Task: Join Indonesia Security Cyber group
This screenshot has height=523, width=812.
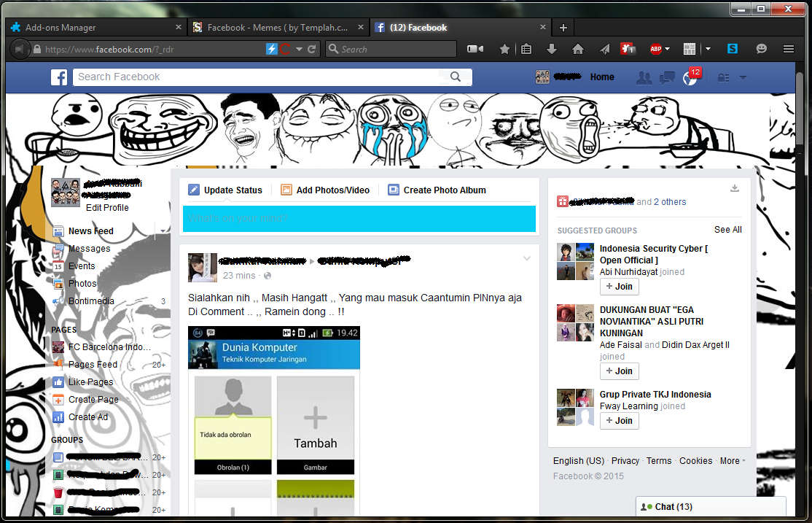Action: [x=620, y=287]
